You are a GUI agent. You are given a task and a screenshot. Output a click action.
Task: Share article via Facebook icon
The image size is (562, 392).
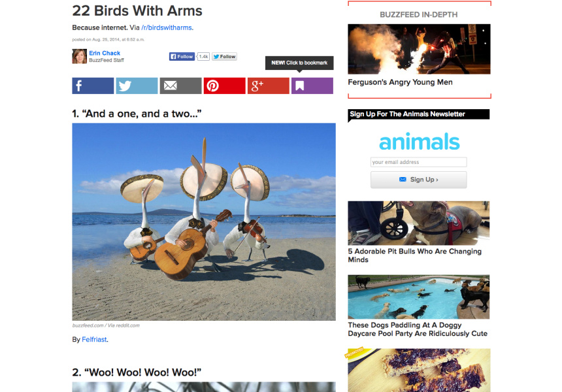[x=93, y=86]
